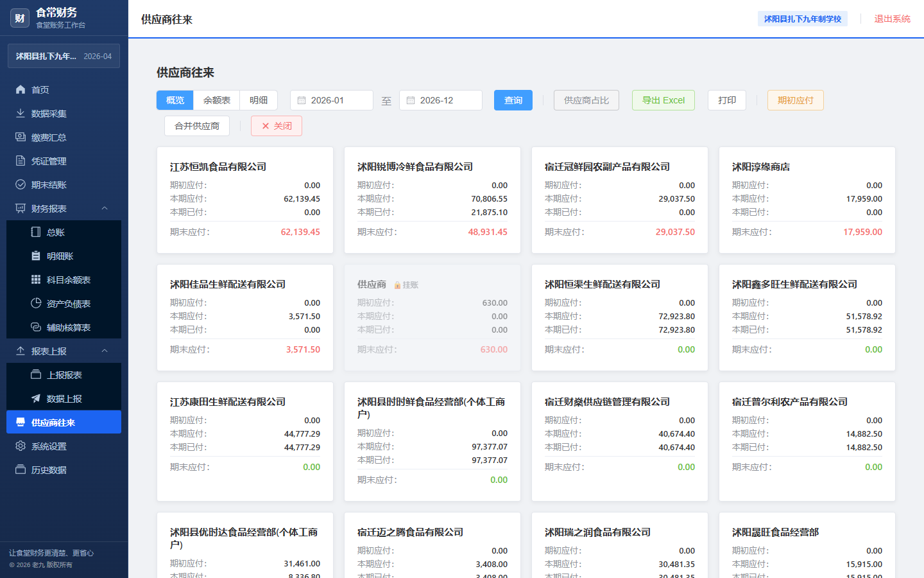Image resolution: width=924 pixels, height=578 pixels.
Task: Click the 系统设置 gear icon
Action: (21, 446)
